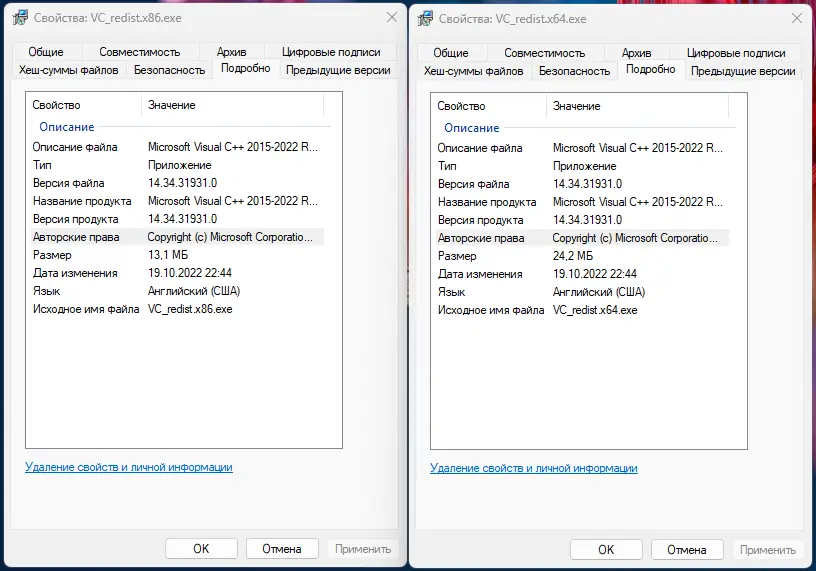Select Описание файла row in x86 window
The image size is (816, 571).
[177, 147]
